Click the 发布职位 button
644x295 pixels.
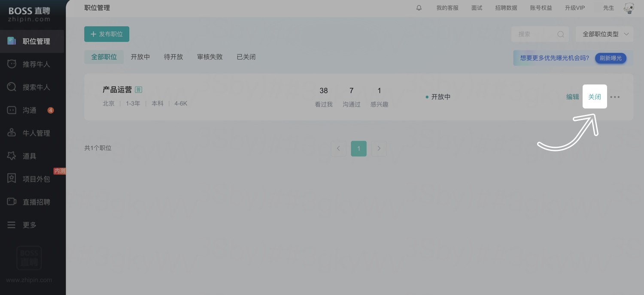point(106,34)
